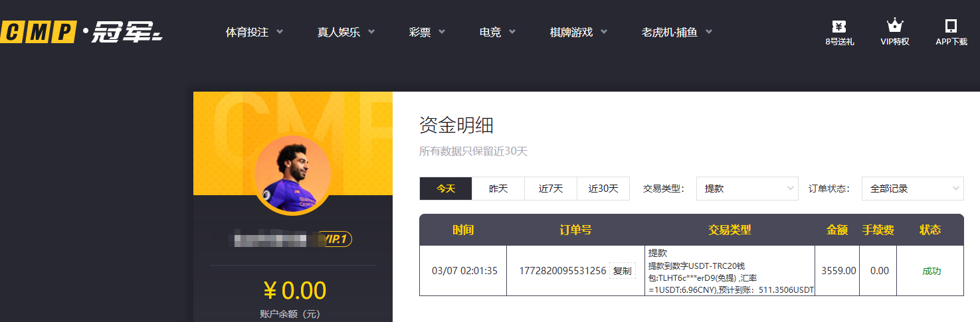Click the 8号送礼 gift coupon icon
The width and height of the screenshot is (980, 322).
(839, 27)
